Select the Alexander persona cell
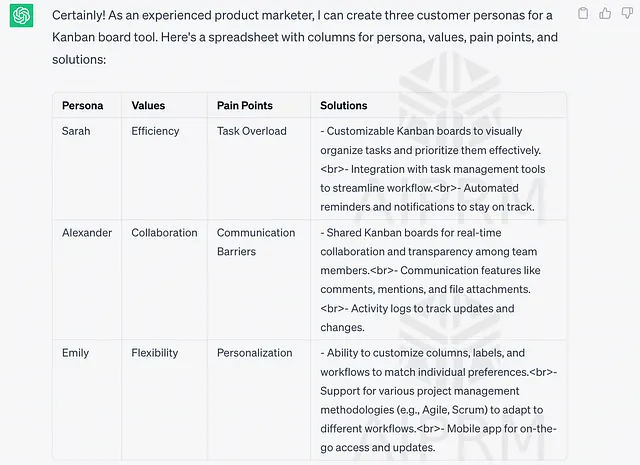 point(87,233)
